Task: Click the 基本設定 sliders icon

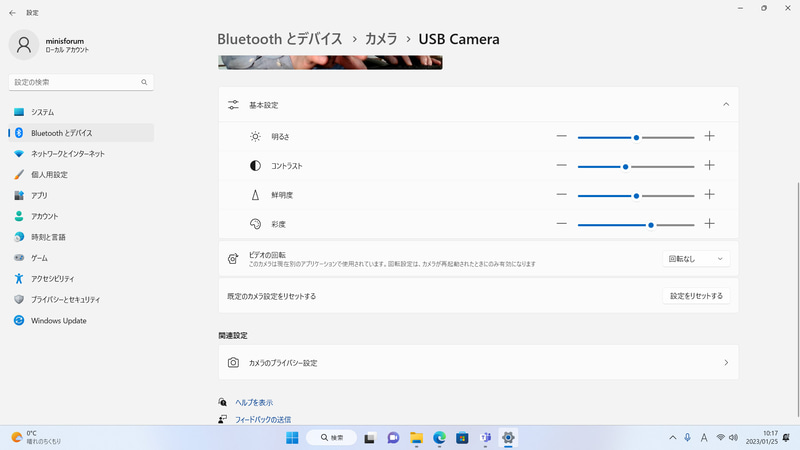Action: 233,105
